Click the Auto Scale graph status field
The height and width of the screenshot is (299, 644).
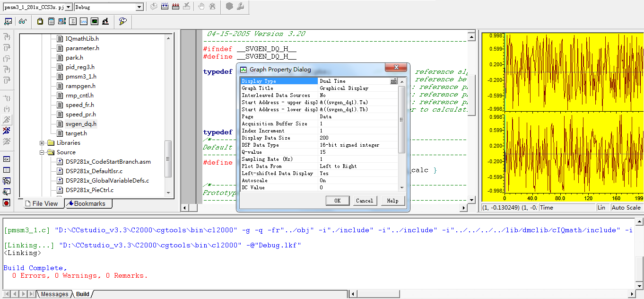coord(626,207)
